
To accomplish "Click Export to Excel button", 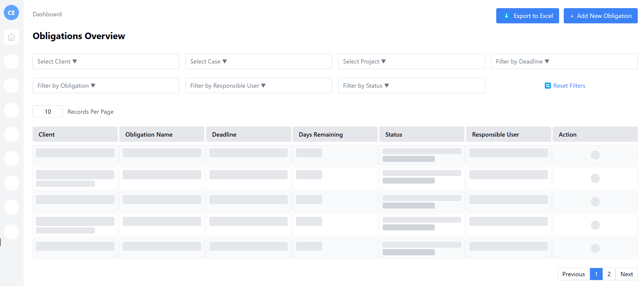I will point(527,16).
